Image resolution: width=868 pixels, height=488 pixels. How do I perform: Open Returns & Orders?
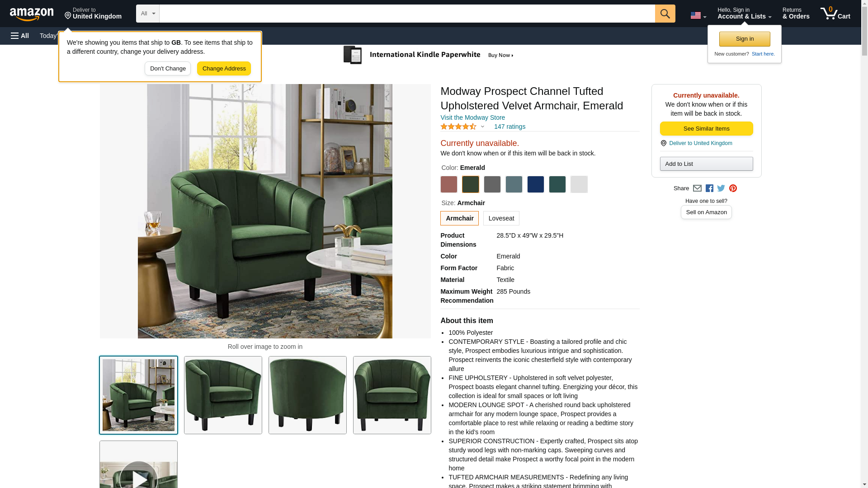pos(796,14)
